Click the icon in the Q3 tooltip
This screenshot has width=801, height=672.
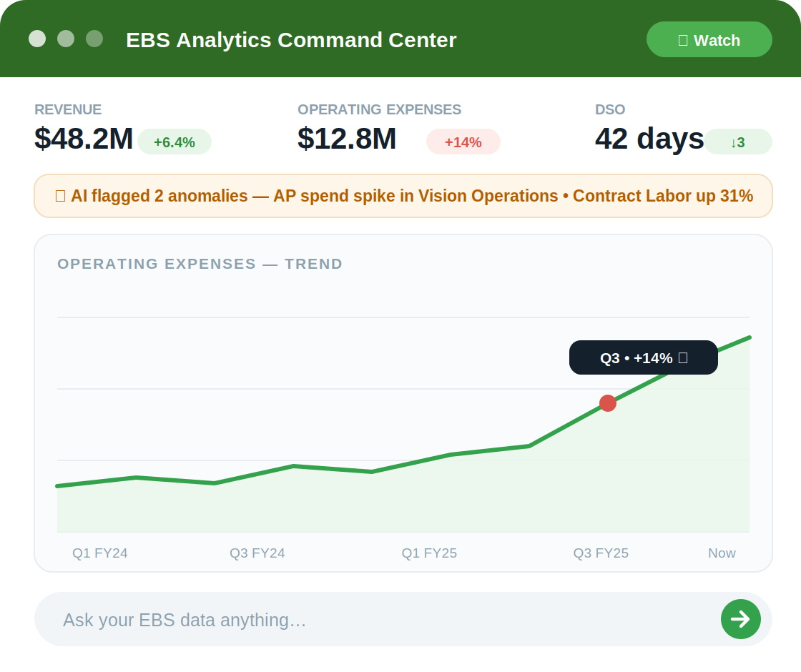683,358
